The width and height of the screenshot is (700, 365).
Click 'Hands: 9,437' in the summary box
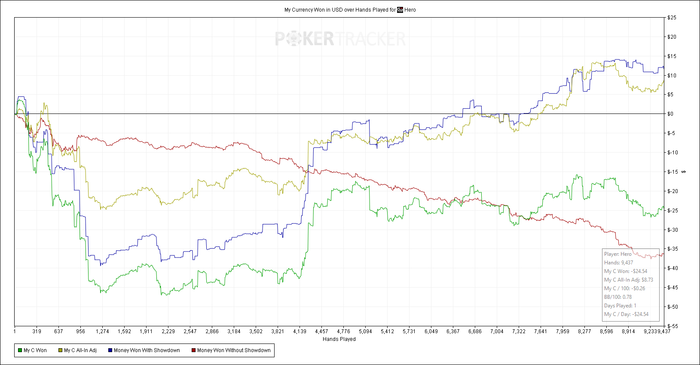(x=618, y=262)
